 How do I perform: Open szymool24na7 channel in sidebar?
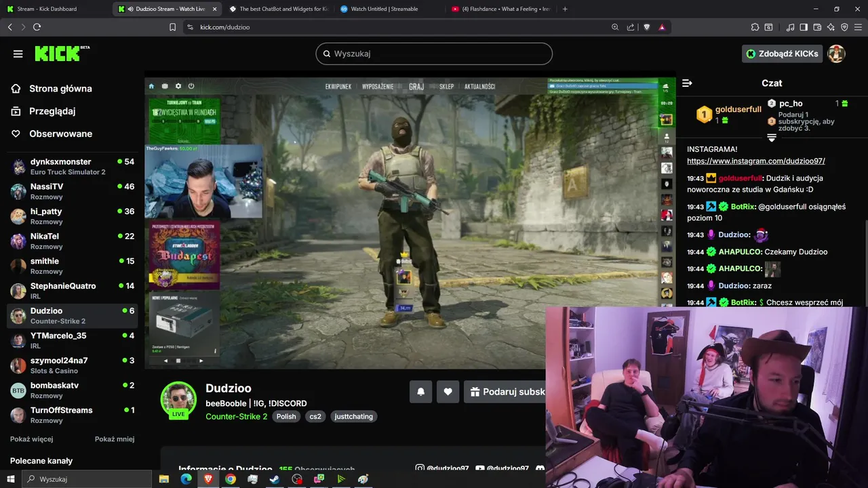point(73,365)
